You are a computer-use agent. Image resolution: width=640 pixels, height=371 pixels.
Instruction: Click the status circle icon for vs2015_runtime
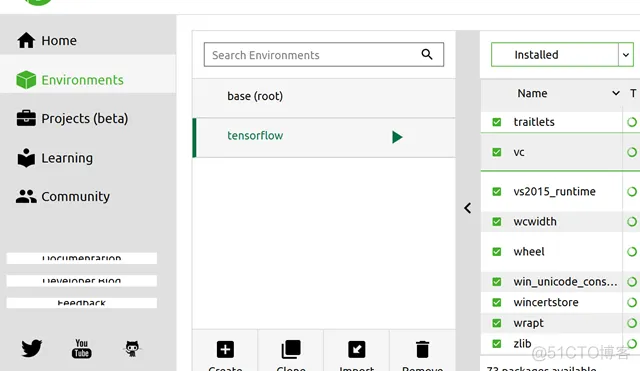(x=632, y=191)
